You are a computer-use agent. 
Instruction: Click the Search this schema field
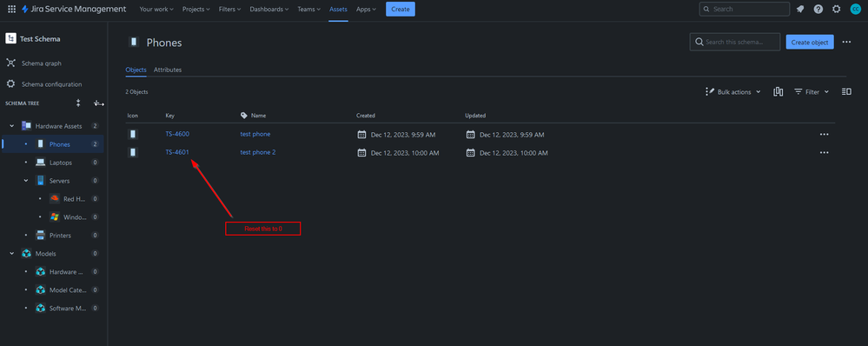[734, 42]
